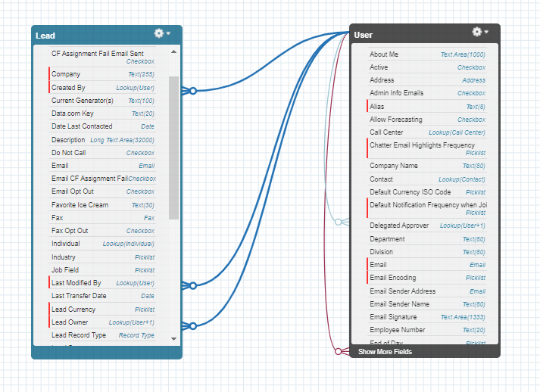This screenshot has width=540, height=392.
Task: Click the red connector circle near Show More Fields
Action: (x=339, y=351)
